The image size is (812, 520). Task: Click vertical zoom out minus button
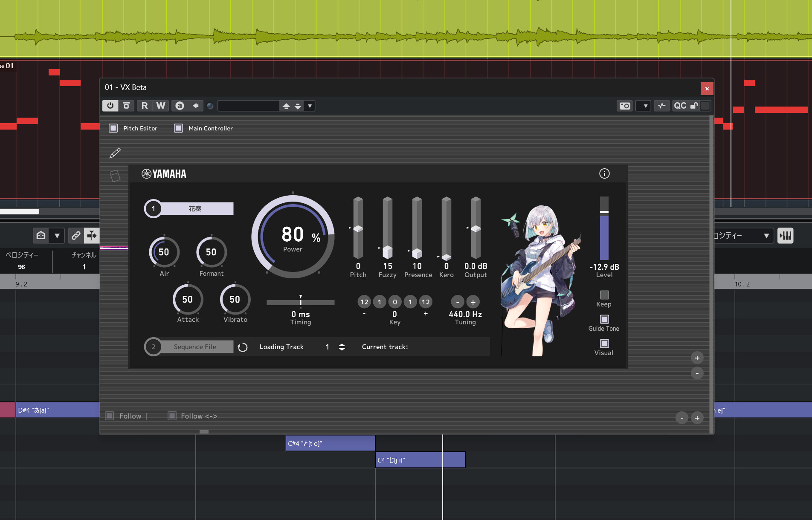pos(697,373)
